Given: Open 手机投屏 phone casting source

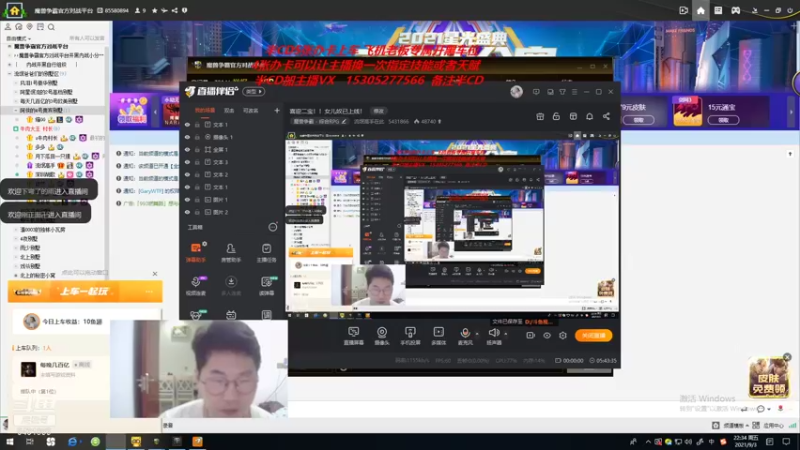Looking at the screenshot, I should pyautogui.click(x=410, y=336).
